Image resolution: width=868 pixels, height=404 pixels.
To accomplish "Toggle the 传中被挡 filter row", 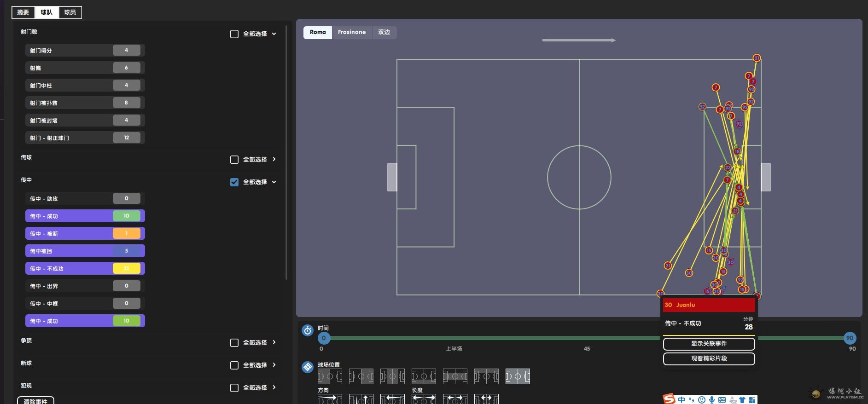I will point(85,251).
